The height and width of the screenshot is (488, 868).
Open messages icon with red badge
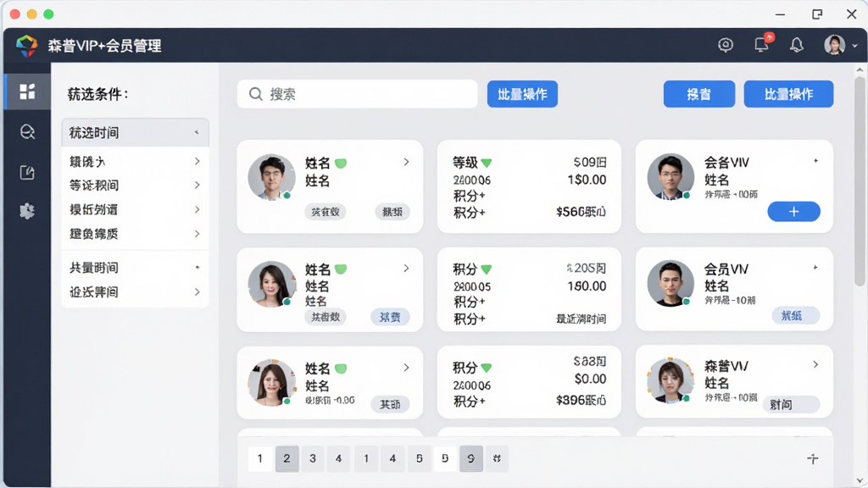[x=763, y=44]
